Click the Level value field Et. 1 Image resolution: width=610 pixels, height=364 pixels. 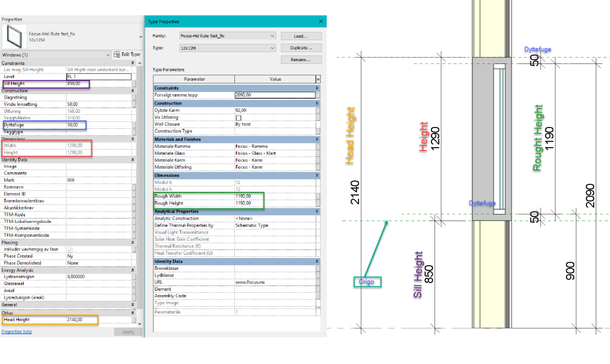point(99,77)
